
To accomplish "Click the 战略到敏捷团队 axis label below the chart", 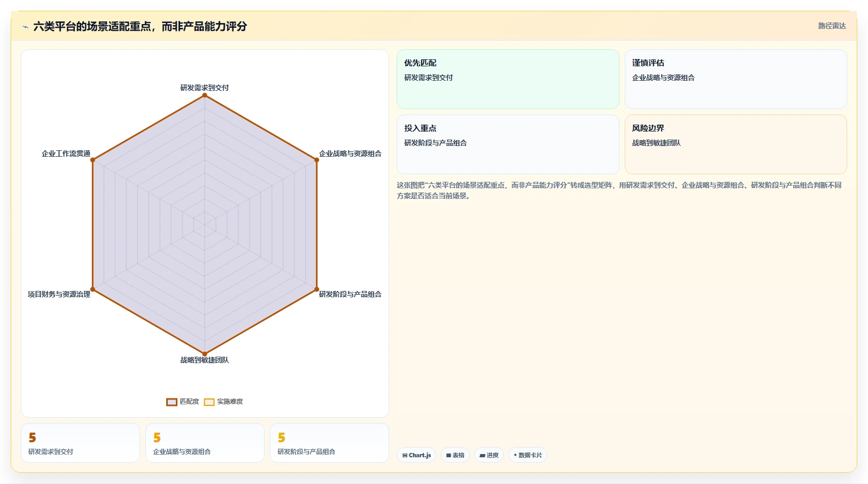I will pos(205,360).
